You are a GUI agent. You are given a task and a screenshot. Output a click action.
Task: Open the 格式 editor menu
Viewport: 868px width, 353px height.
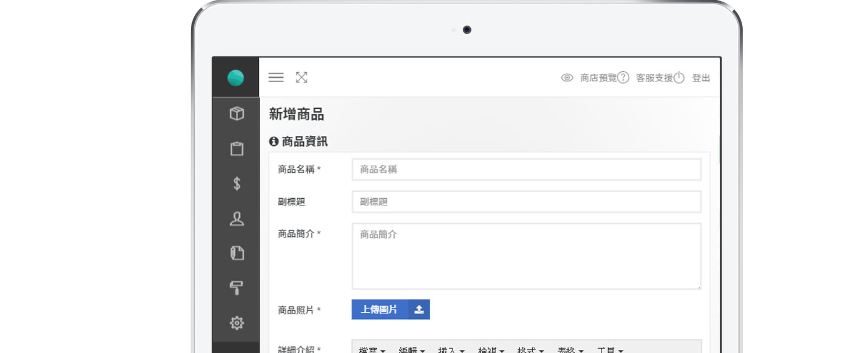(531, 350)
